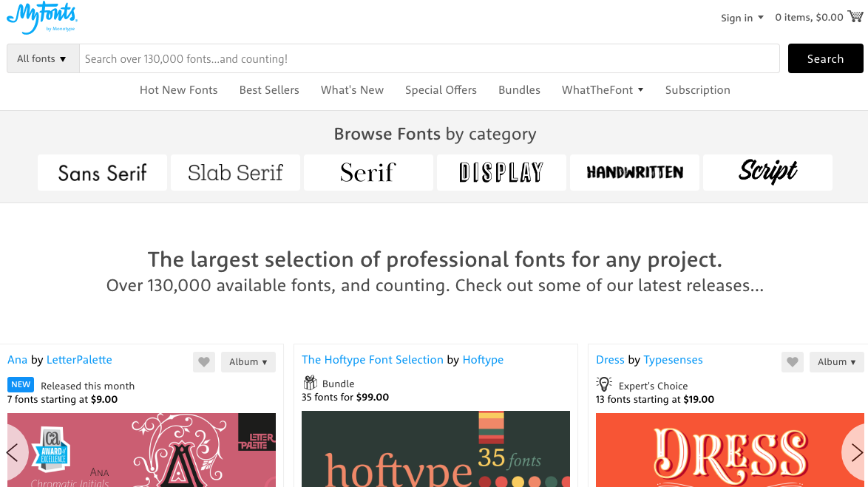Open The Hoftype Font Selection link
Screen dimensions: 868x487
click(373, 360)
